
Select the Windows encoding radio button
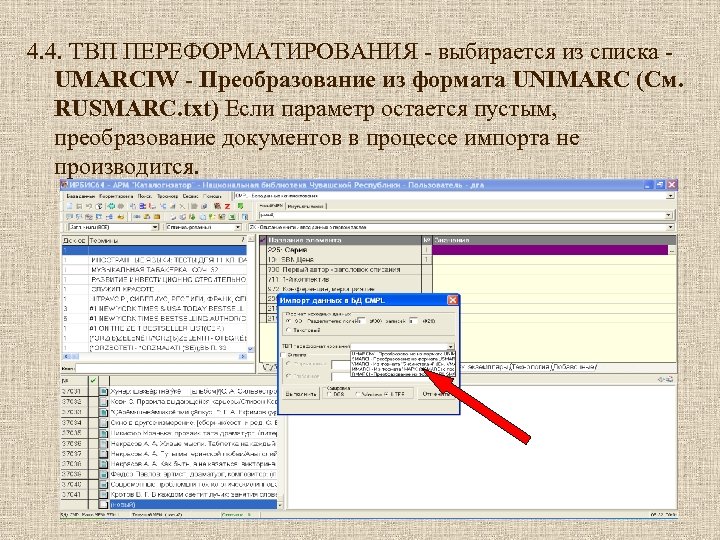(357, 394)
